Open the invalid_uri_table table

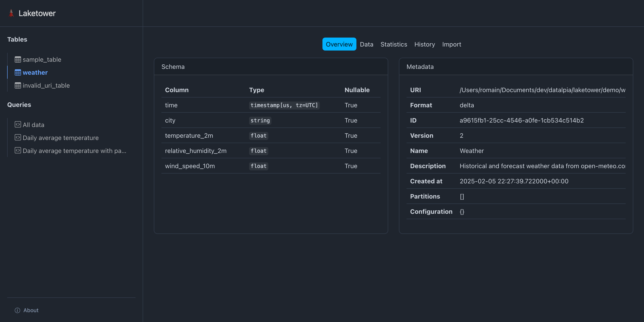46,85
